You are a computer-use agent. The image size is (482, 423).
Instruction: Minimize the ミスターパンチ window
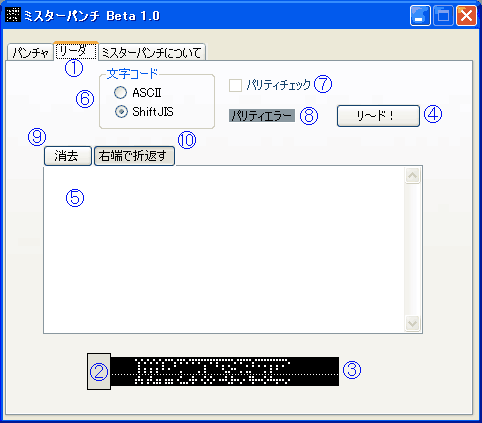[x=420, y=16]
